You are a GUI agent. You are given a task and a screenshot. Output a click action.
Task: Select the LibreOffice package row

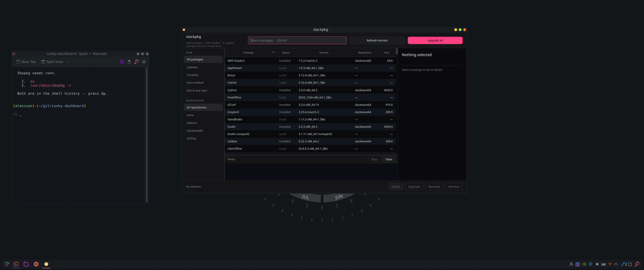click(x=310, y=148)
